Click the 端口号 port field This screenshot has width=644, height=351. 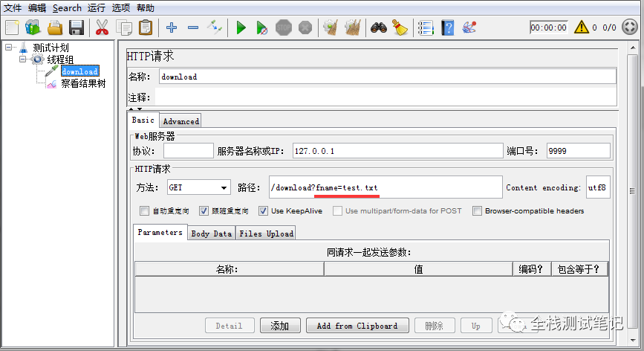(x=579, y=151)
